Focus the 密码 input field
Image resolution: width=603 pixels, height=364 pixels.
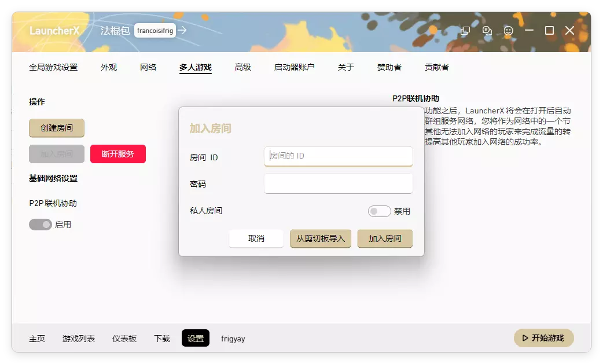[339, 183]
